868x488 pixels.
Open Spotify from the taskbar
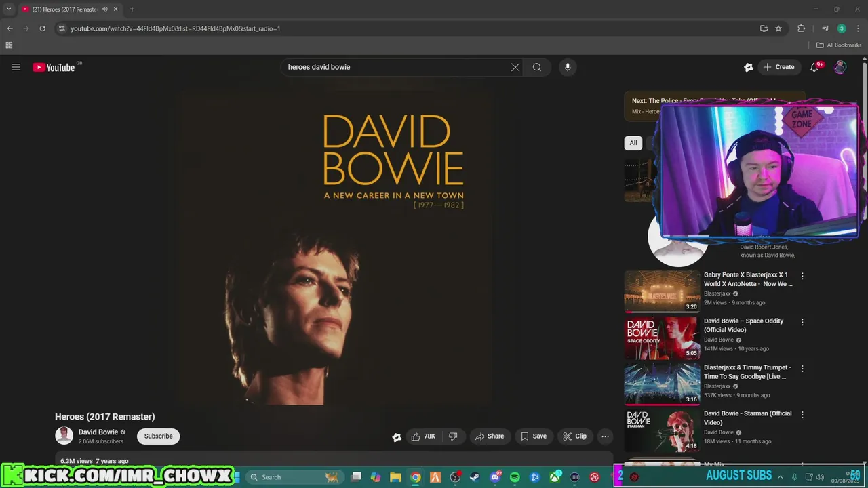pos(515,477)
